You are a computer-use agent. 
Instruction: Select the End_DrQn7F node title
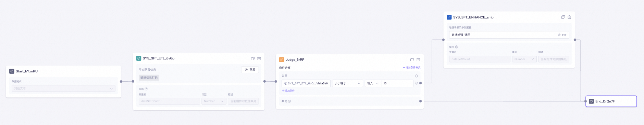point(605,101)
